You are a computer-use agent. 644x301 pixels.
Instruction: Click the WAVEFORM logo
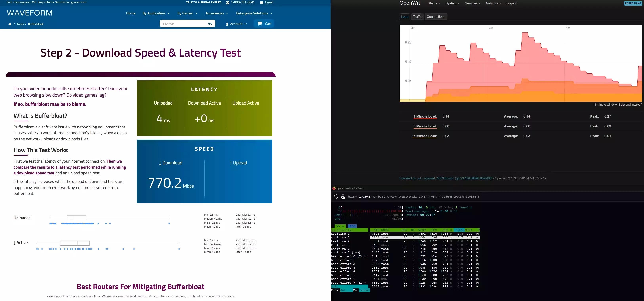click(29, 13)
